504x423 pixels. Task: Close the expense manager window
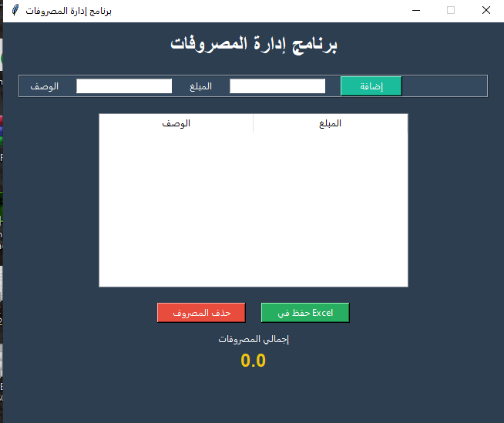[486, 10]
